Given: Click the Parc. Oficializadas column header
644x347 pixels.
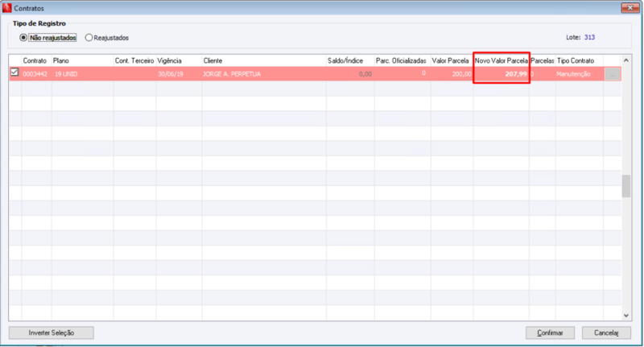Looking at the screenshot, I should tap(402, 60).
